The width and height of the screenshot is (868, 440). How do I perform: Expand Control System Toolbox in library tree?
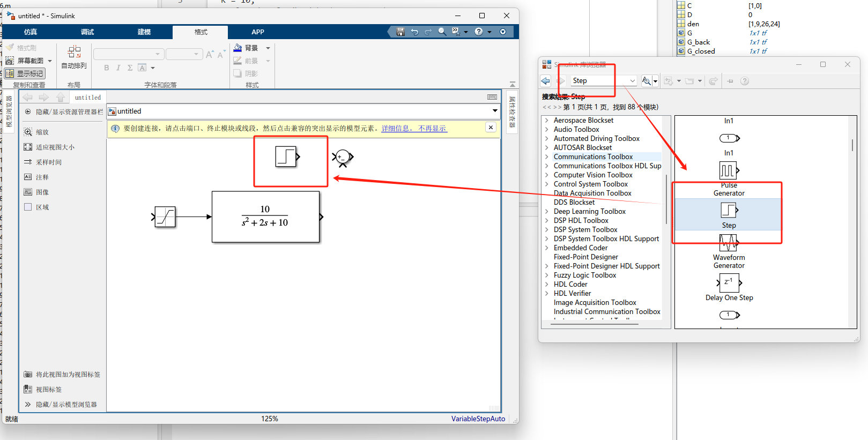click(547, 184)
